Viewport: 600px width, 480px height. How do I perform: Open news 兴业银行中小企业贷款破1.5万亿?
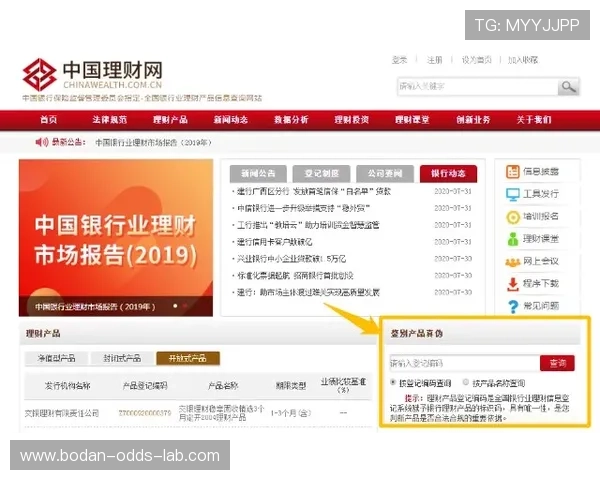click(x=291, y=259)
